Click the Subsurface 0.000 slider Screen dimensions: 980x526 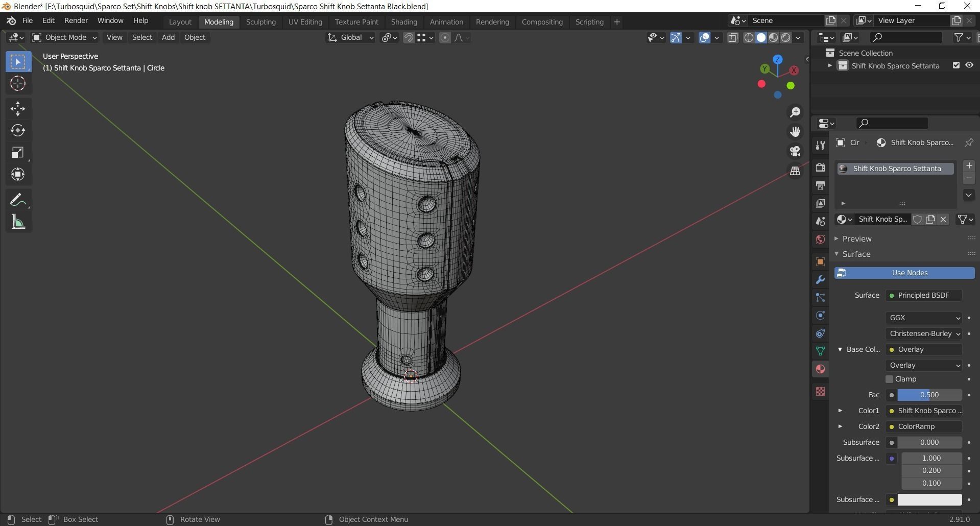click(929, 442)
